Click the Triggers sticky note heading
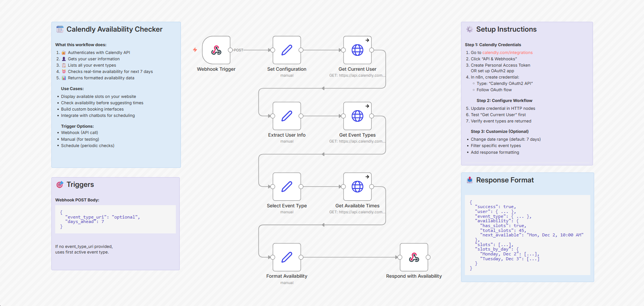The height and width of the screenshot is (306, 644). 80,185
